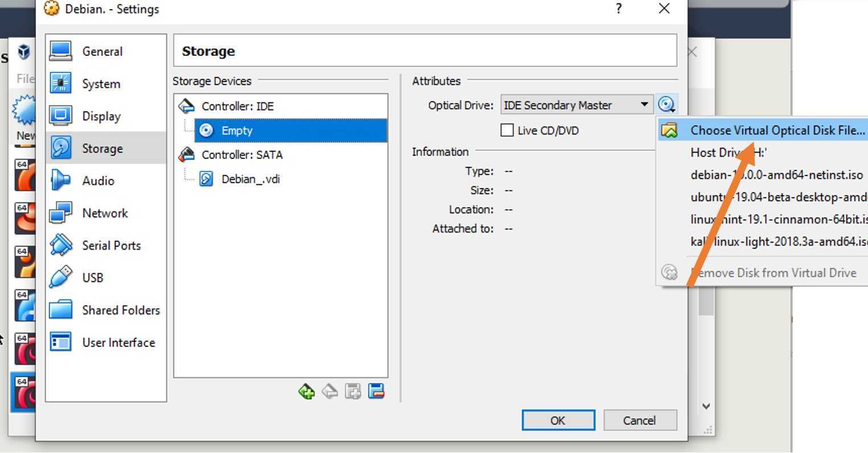Screen dimensions: 868x453
Task: Click the add storage attachment icon
Action: click(353, 391)
